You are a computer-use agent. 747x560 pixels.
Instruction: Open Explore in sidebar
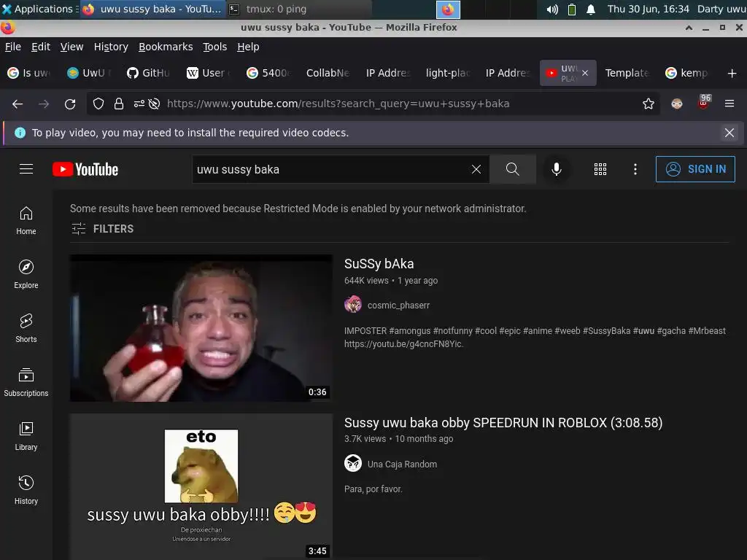pos(26,274)
